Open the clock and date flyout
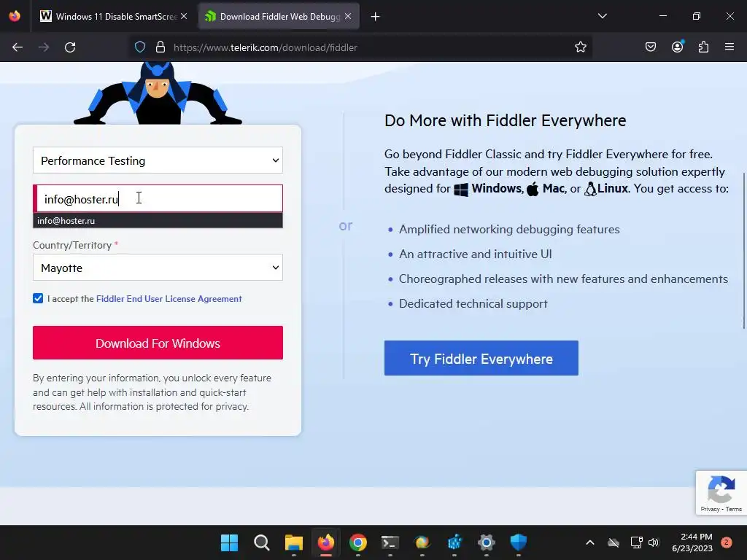 (x=692, y=542)
